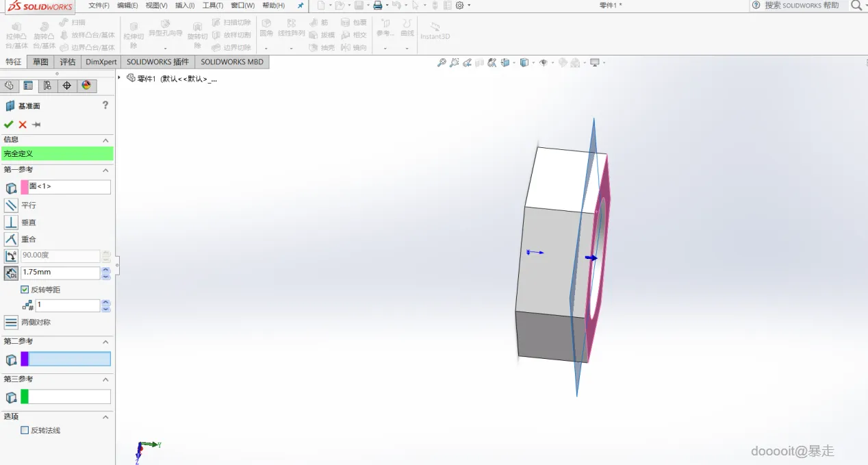This screenshot has height=465, width=868.
Task: Uncheck the 反转等距 flip offset checkbox
Action: tap(25, 290)
